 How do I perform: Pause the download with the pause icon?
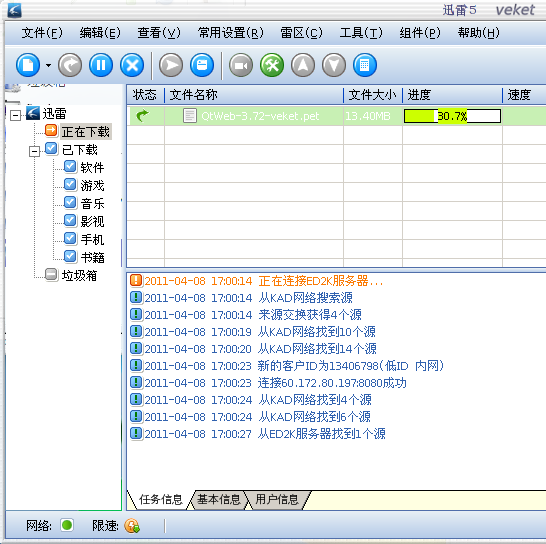click(x=101, y=65)
